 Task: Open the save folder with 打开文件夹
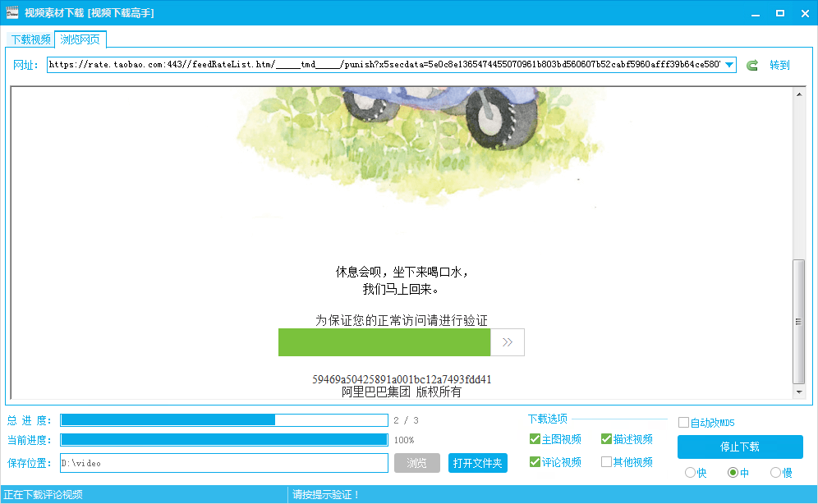click(x=477, y=463)
